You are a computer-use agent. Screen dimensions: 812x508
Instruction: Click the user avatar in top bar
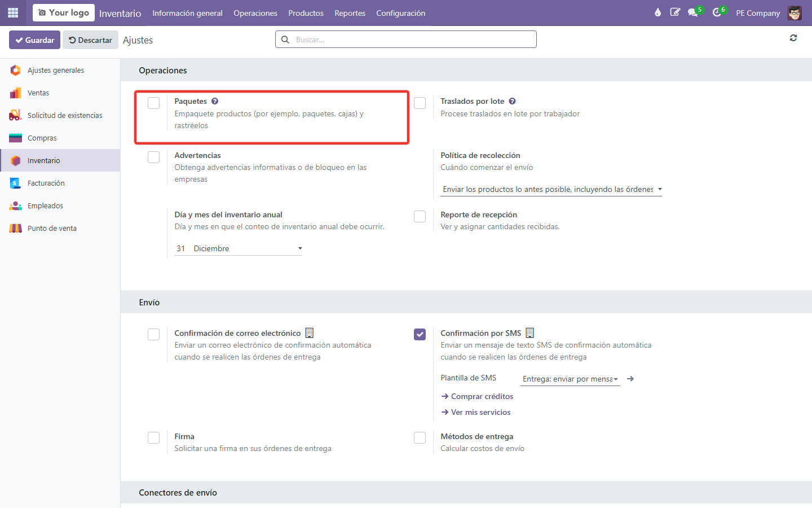[x=795, y=13]
